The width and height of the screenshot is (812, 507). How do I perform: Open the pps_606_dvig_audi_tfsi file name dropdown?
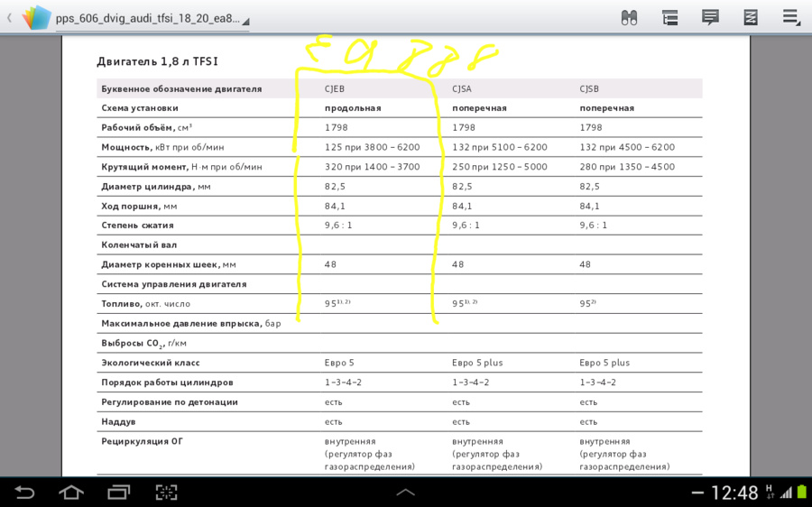152,19
